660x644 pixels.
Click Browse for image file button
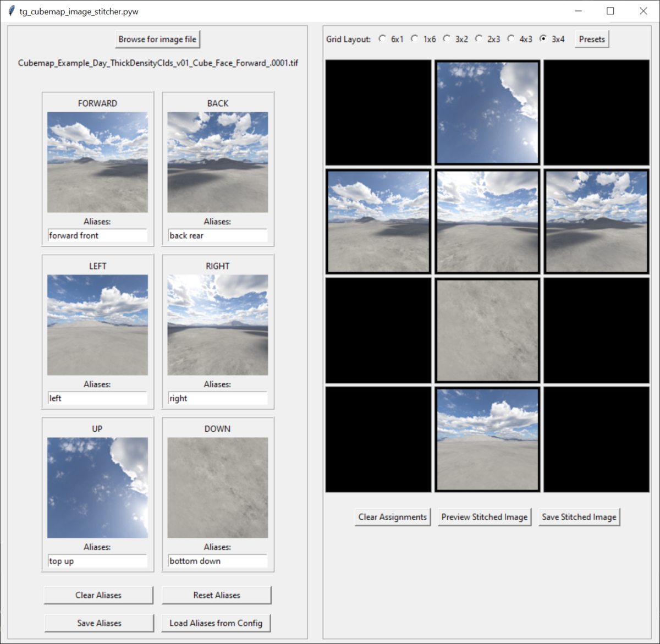tap(157, 39)
